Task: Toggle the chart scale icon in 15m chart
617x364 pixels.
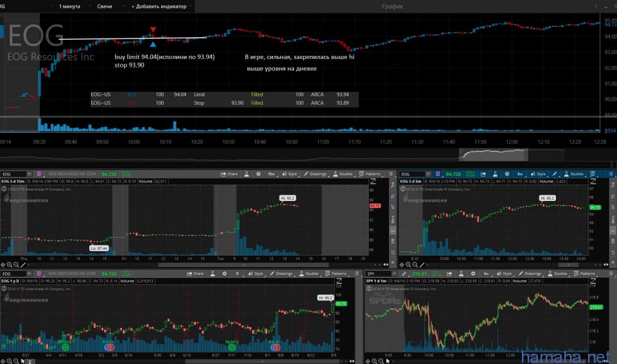Action: pos(373,182)
